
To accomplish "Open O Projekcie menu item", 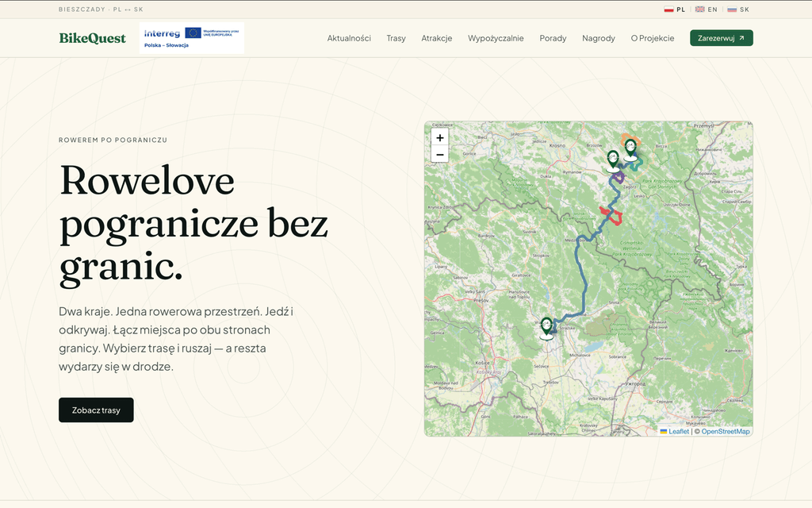I will pyautogui.click(x=653, y=38).
